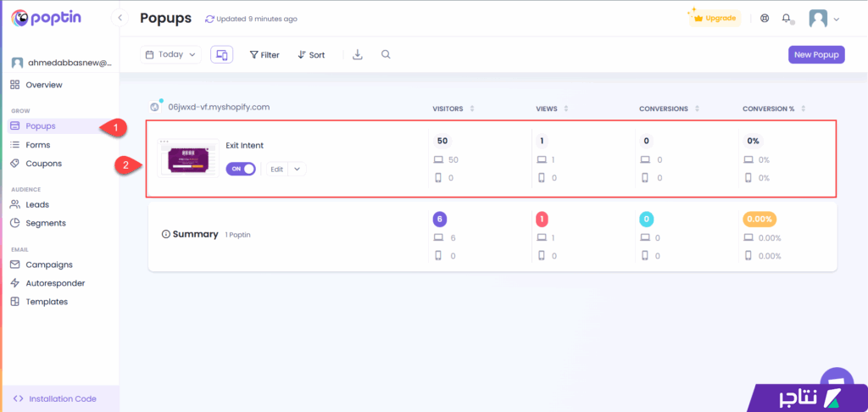The image size is (868, 412).
Task: Open the Forms section
Action: click(x=31, y=144)
